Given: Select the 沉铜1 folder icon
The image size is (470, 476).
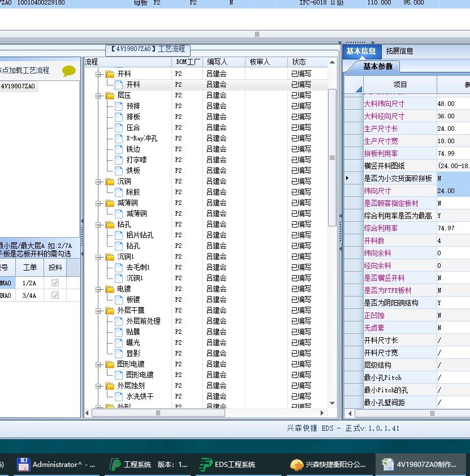Looking at the screenshot, I should 110,256.
